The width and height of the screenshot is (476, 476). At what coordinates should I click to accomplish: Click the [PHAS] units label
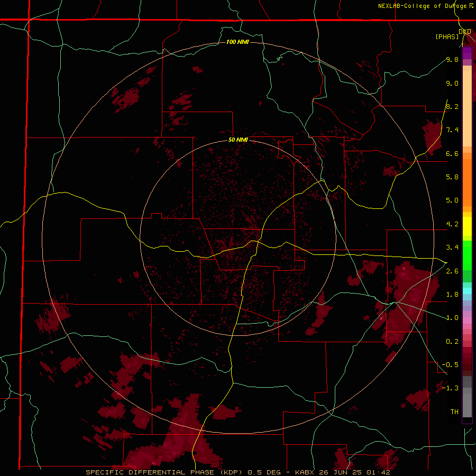point(447,36)
